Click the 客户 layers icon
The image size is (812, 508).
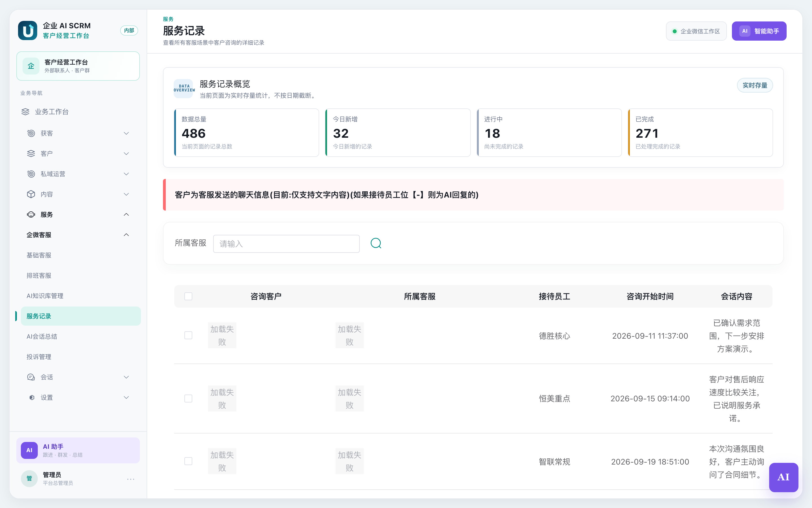coord(31,154)
